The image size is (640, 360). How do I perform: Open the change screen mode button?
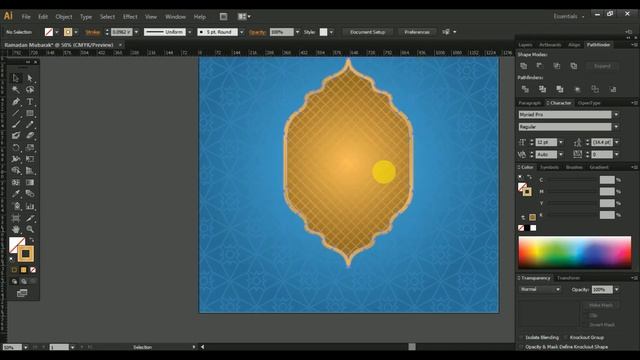[22, 293]
